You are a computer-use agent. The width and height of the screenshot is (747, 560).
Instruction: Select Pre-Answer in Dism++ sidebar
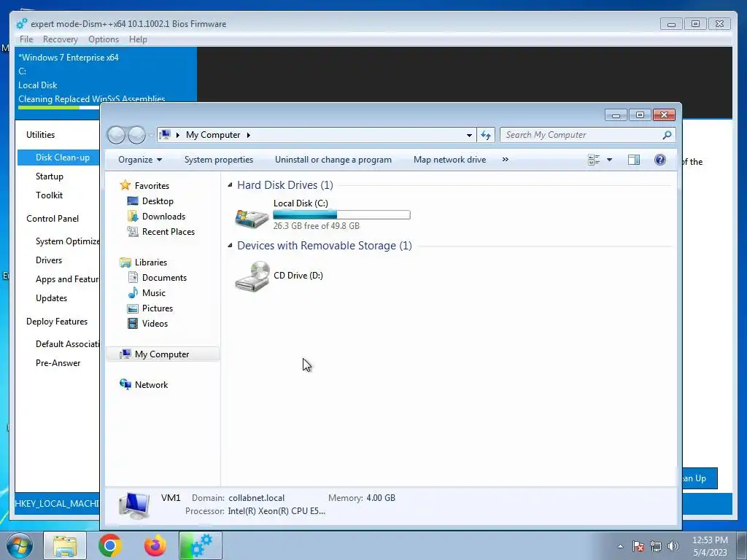pyautogui.click(x=58, y=363)
